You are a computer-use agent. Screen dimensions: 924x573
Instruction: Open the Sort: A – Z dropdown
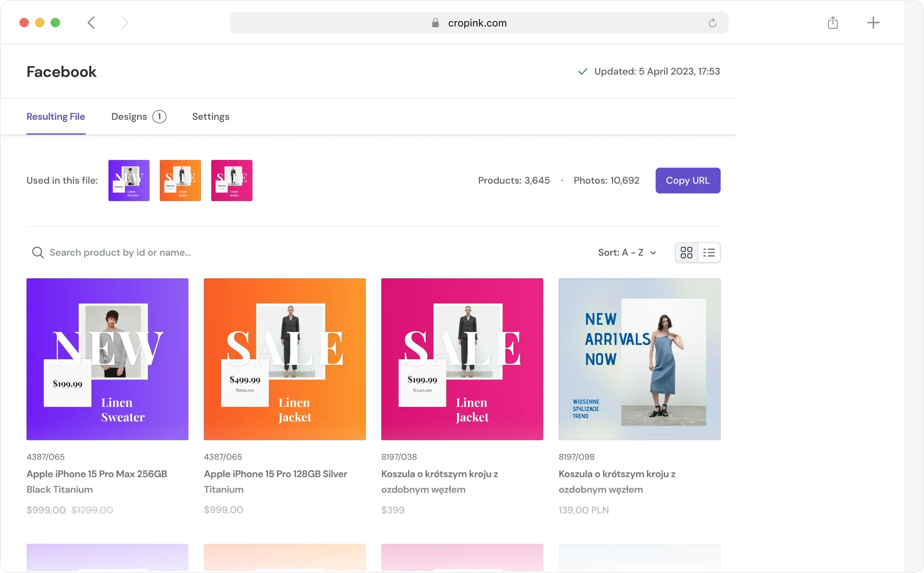click(627, 253)
